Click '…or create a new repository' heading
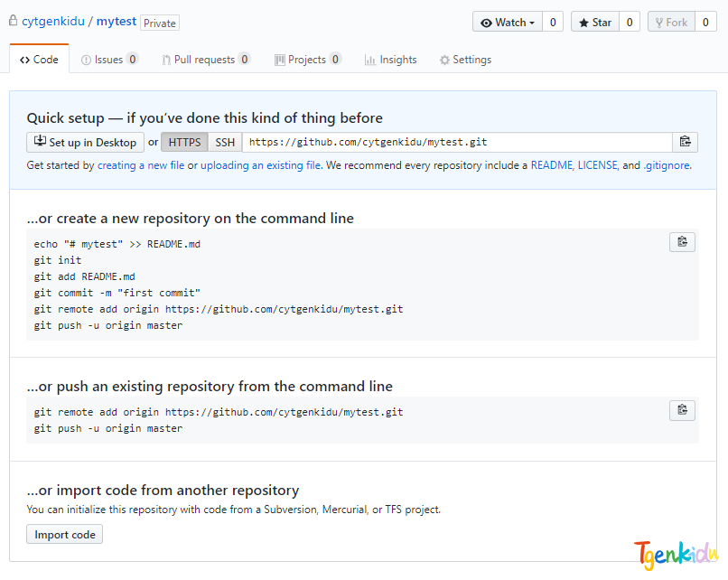This screenshot has height=580, width=728. 191,219
